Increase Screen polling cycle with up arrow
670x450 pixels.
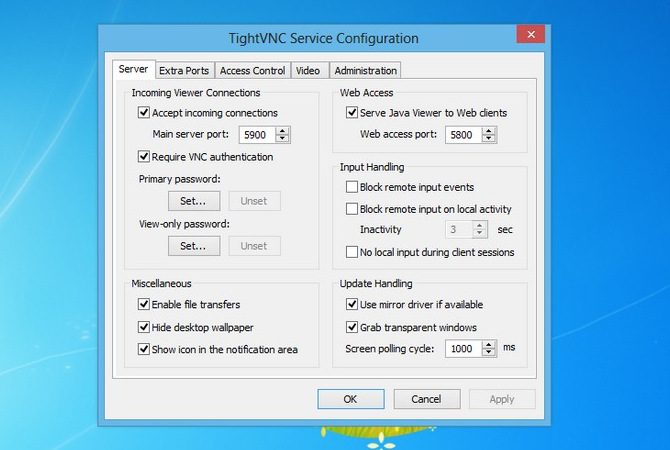(488, 344)
